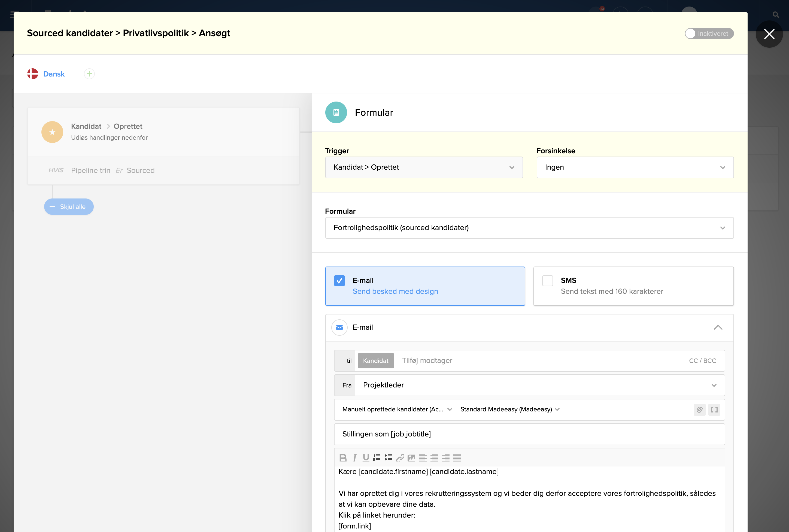Viewport: 789px width, 532px height.
Task: Click the paperclip attachment icon
Action: click(x=699, y=409)
